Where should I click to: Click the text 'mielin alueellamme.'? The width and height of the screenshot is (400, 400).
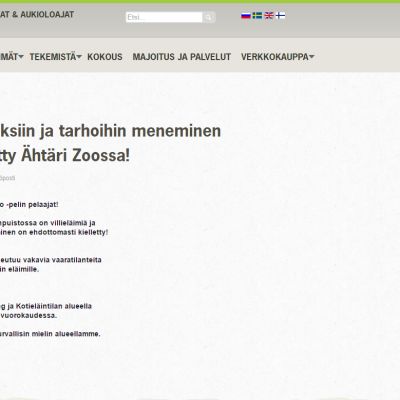pyautogui.click(x=66, y=334)
